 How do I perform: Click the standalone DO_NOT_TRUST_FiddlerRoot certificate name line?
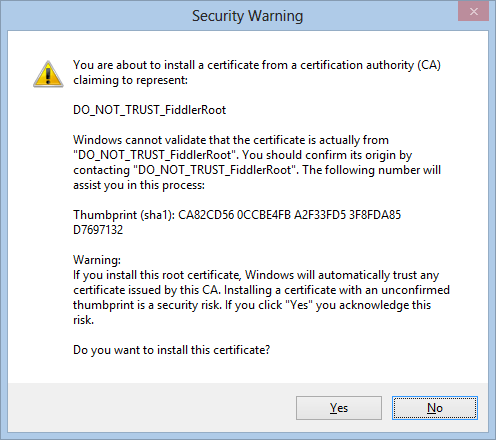[x=149, y=110]
